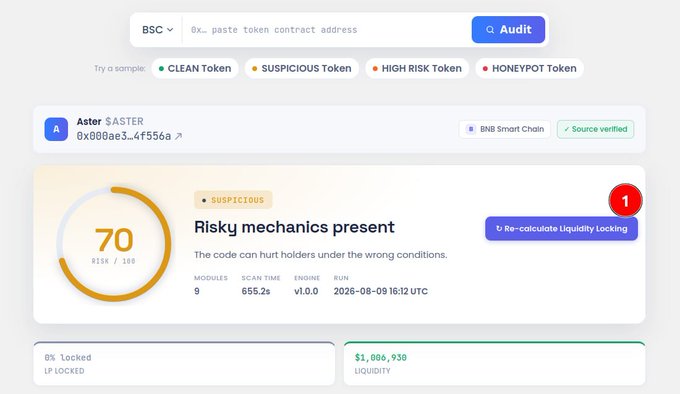Load the SUSPICIOUS Token sample
Screen dimensions: 680x394
click(x=302, y=68)
